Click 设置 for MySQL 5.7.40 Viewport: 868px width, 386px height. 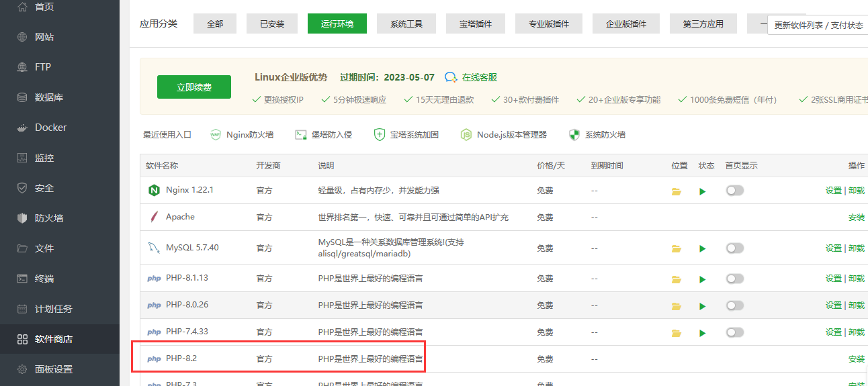[834, 248]
